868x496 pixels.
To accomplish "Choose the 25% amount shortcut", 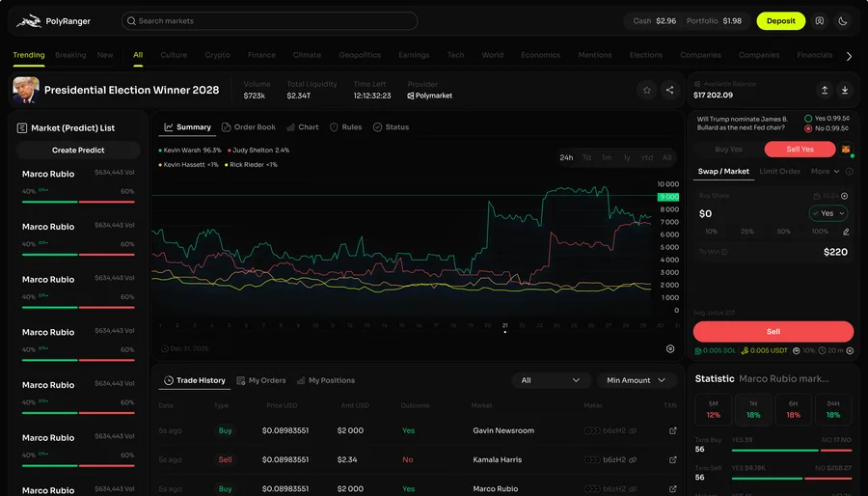I will (747, 232).
